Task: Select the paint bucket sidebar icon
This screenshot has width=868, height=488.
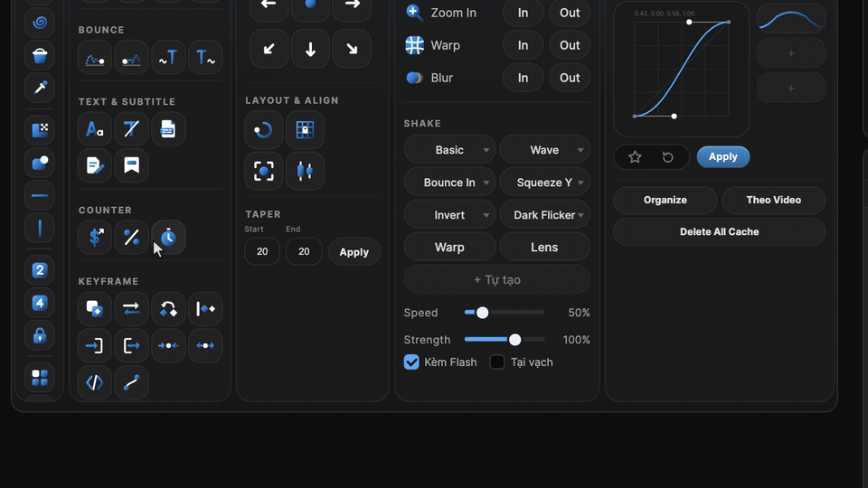Action: pos(39,55)
